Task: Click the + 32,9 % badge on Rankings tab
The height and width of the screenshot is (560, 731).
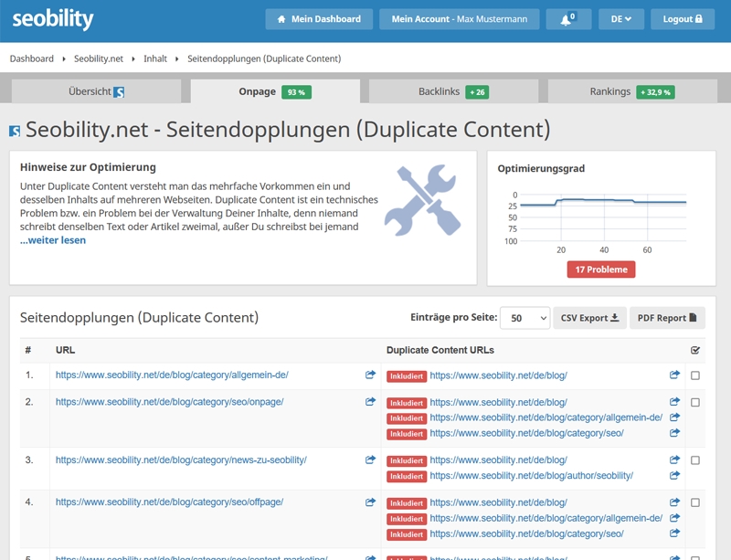Action: tap(655, 92)
